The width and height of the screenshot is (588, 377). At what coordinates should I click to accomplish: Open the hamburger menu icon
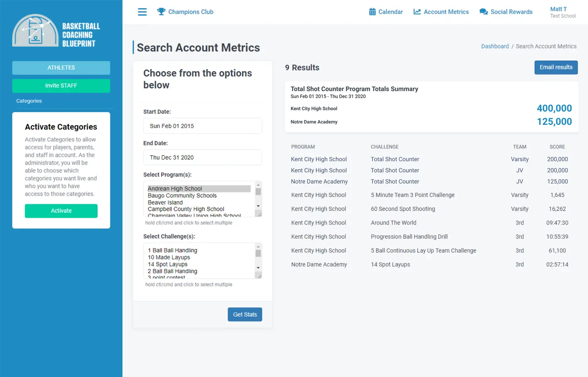point(142,12)
